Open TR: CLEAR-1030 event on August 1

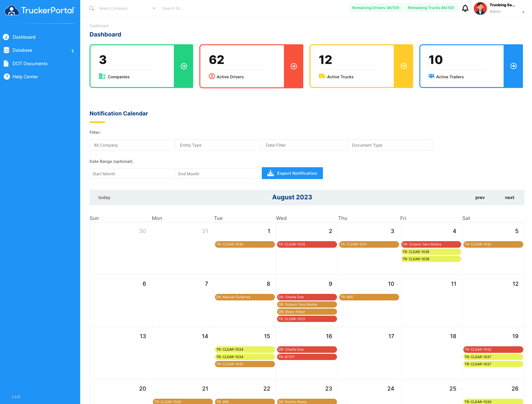pyautogui.click(x=245, y=244)
